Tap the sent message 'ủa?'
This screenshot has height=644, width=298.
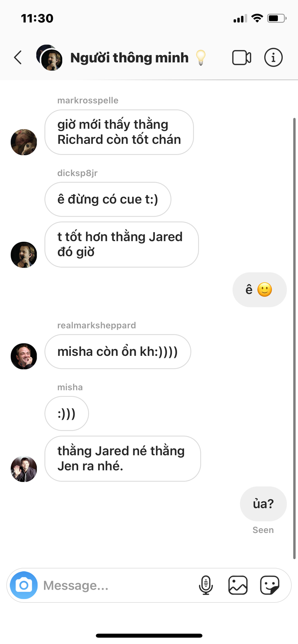point(263,504)
